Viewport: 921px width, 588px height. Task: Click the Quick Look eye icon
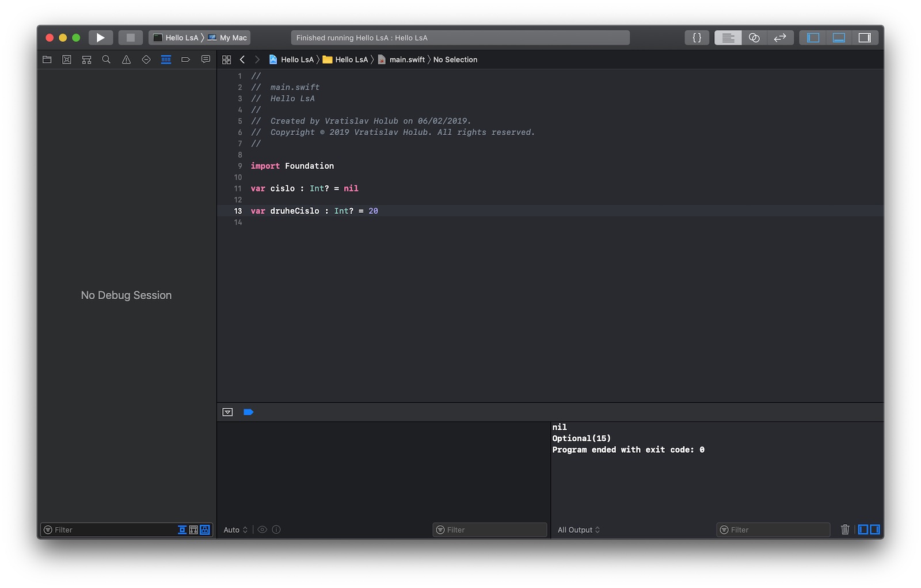[x=262, y=530]
